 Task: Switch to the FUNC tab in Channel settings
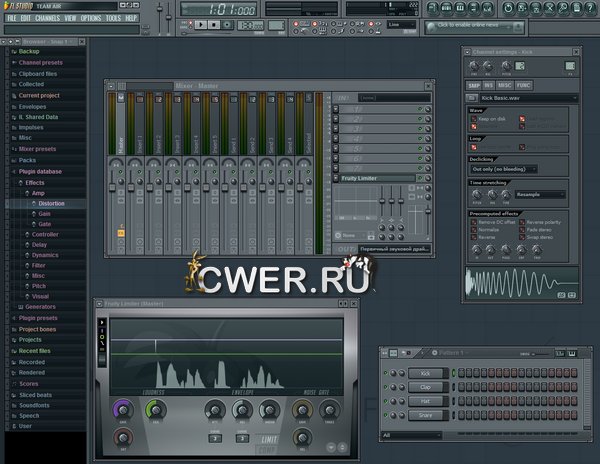pyautogui.click(x=525, y=85)
